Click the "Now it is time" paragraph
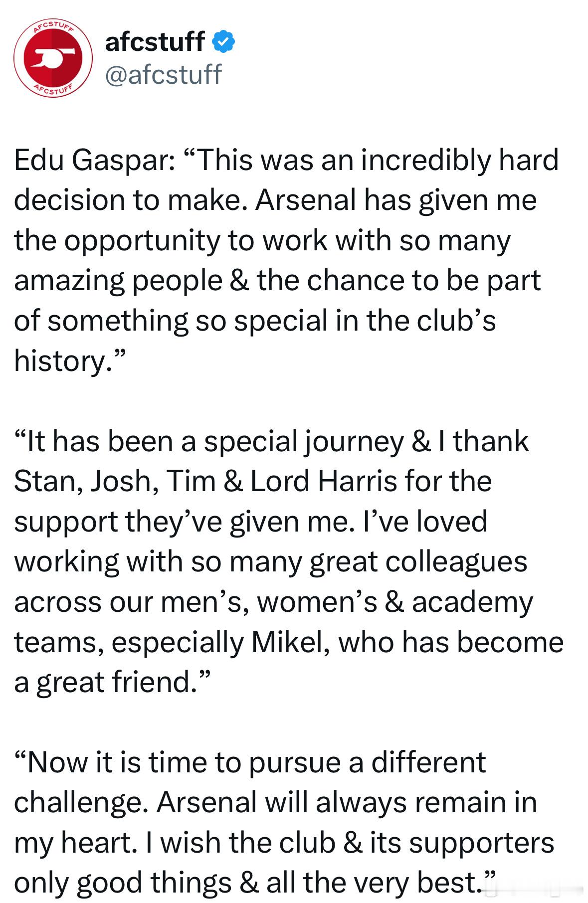 click(x=284, y=822)
